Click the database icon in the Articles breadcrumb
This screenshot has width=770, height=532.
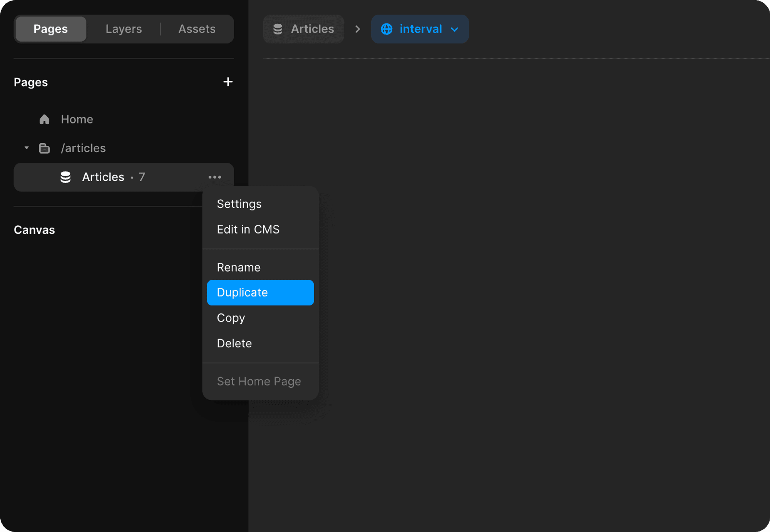[x=278, y=29]
